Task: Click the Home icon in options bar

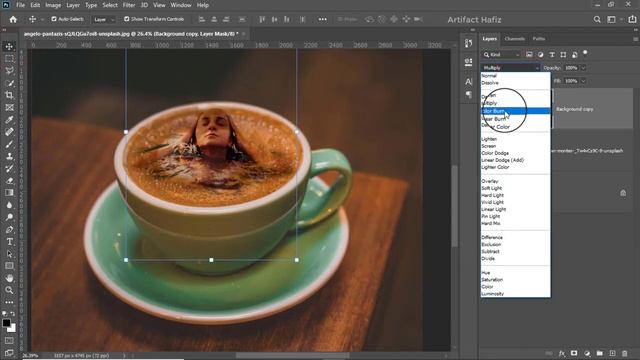Action: (x=13, y=19)
